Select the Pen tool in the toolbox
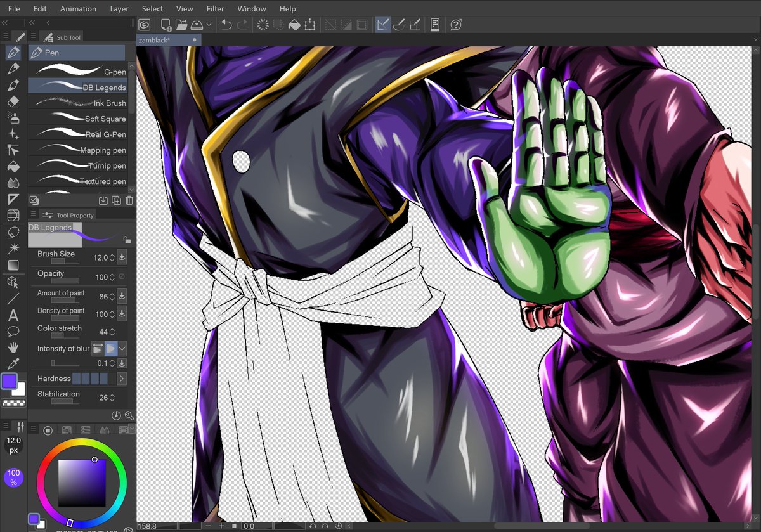This screenshot has height=532, width=761. [13, 53]
